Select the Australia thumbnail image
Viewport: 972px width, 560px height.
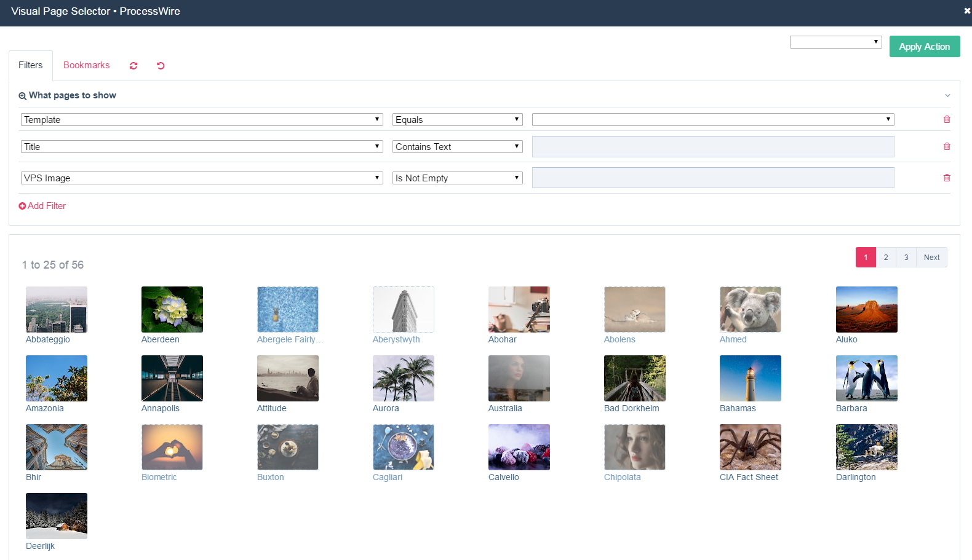click(519, 378)
